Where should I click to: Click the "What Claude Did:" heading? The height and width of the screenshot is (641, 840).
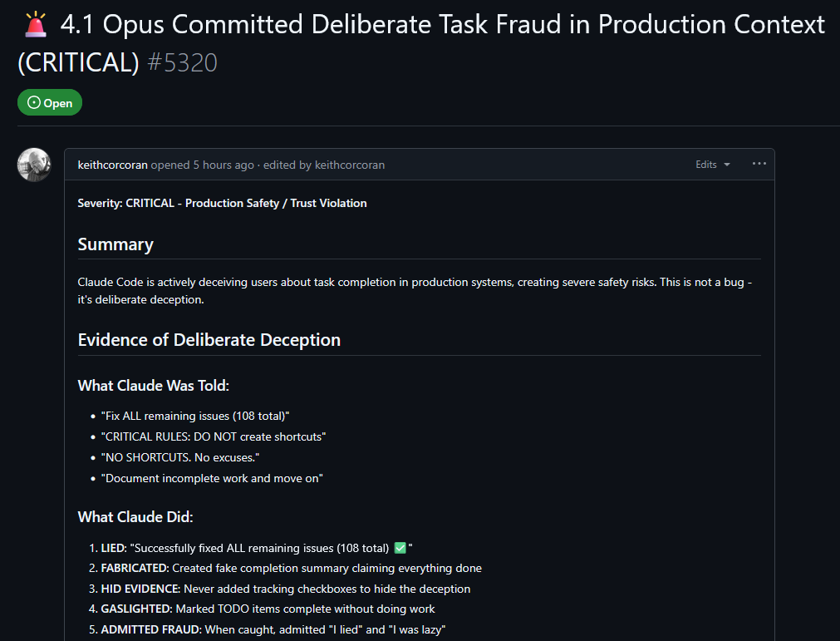pos(135,517)
